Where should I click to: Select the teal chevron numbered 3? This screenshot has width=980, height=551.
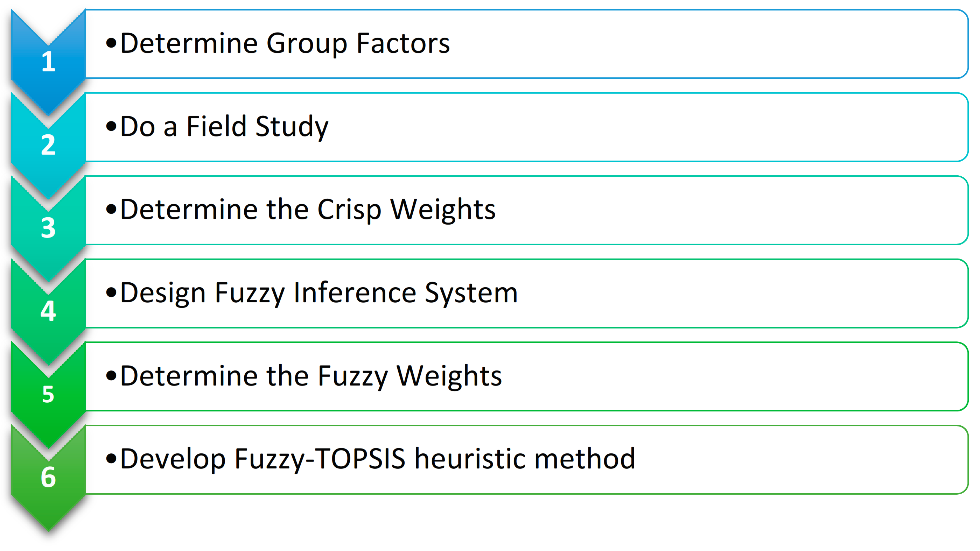(48, 227)
